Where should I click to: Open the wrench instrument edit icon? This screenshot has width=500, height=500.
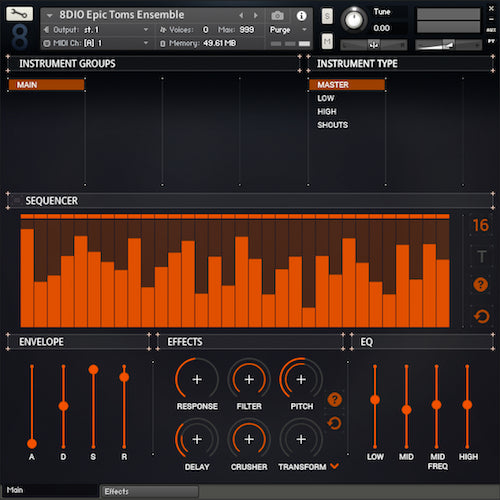[x=19, y=14]
